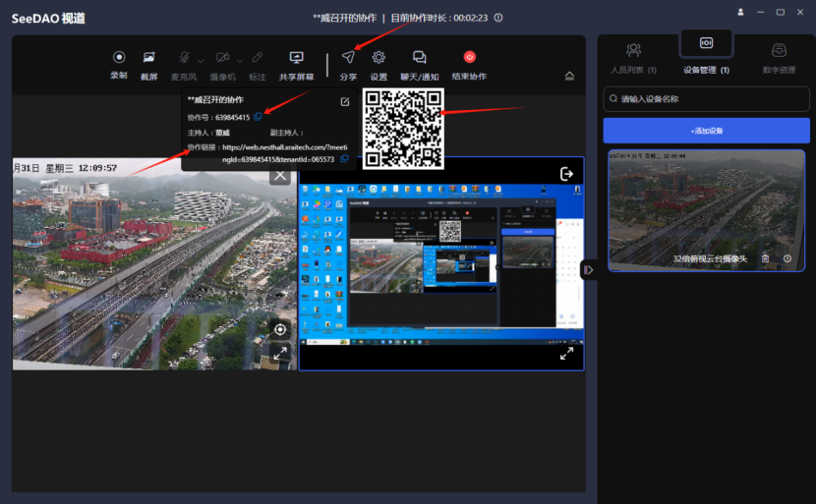
Task: Click the device name search field
Action: tap(706, 99)
